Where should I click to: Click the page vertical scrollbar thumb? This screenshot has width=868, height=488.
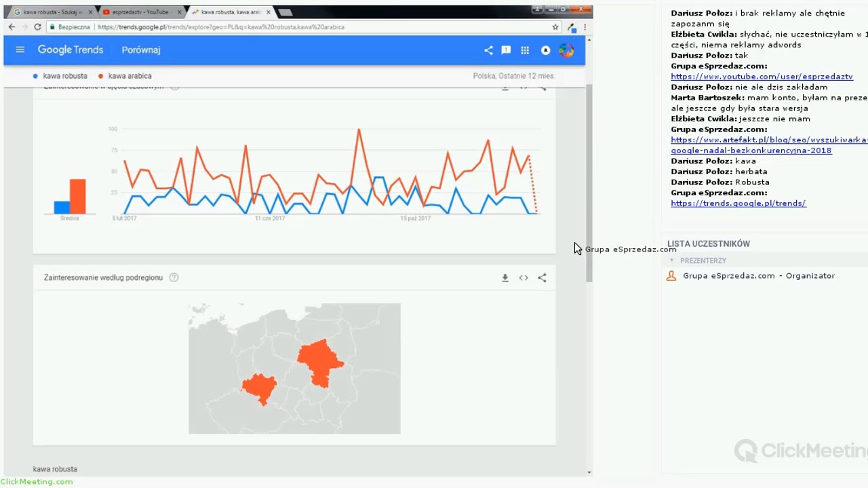point(589,183)
